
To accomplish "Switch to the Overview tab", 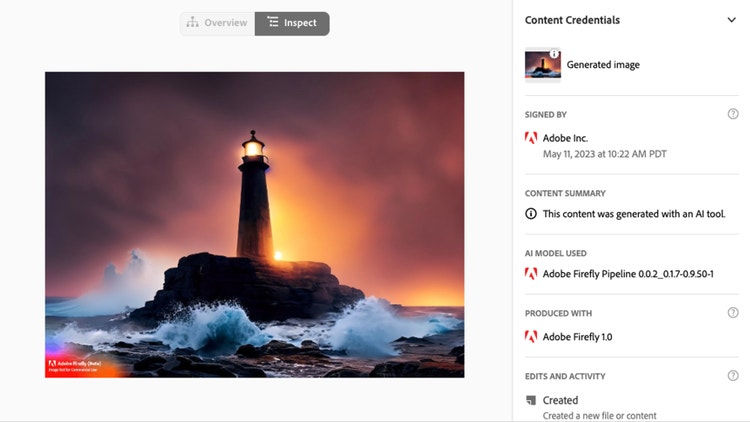I will [x=217, y=23].
